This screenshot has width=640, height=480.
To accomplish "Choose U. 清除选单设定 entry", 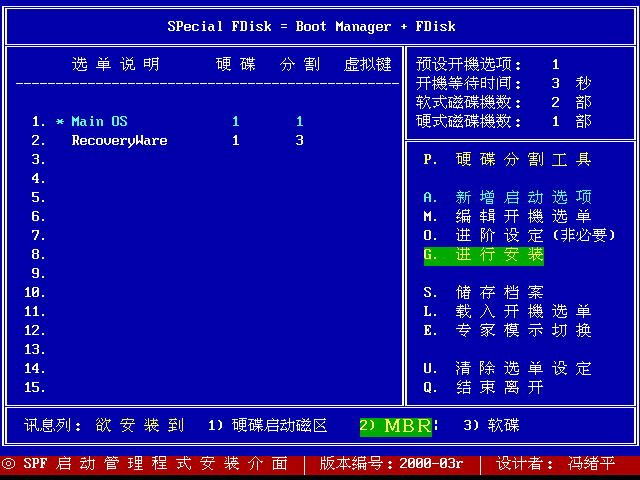I will point(507,369).
